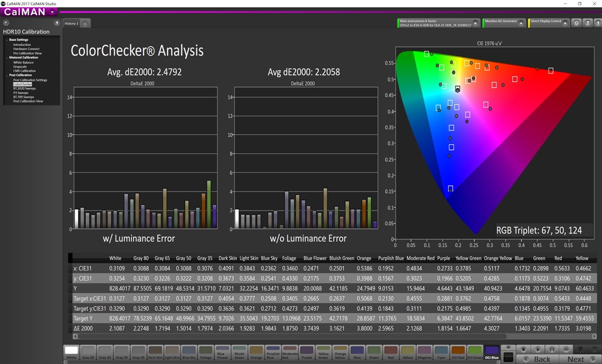Viewport: 602px width, 364px height.
Task: Select the Bluish Green patch swatch
Action: coord(240,352)
